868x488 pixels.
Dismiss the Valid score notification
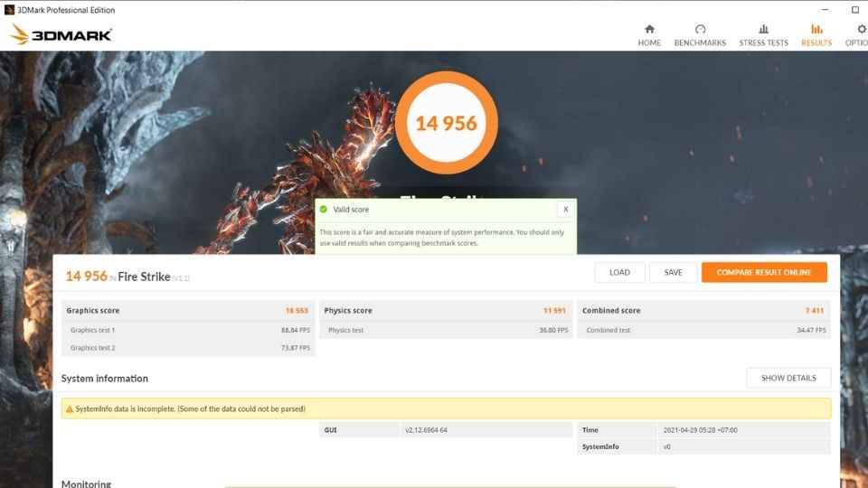[x=566, y=209]
